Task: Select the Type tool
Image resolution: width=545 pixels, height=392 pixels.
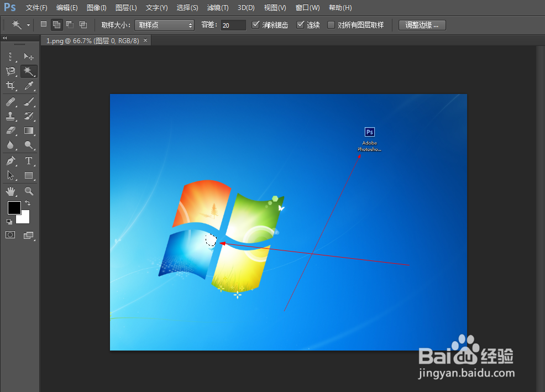Action: pos(29,161)
